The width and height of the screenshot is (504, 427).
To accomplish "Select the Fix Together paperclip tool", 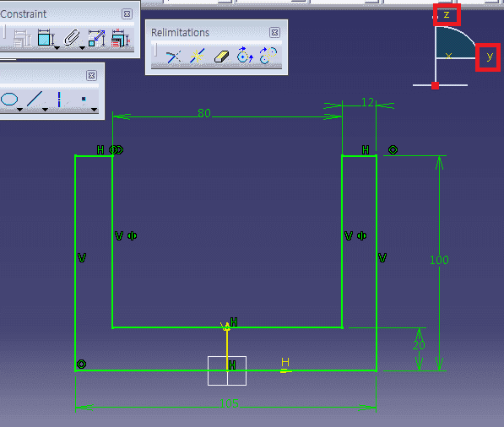I will click(x=72, y=38).
